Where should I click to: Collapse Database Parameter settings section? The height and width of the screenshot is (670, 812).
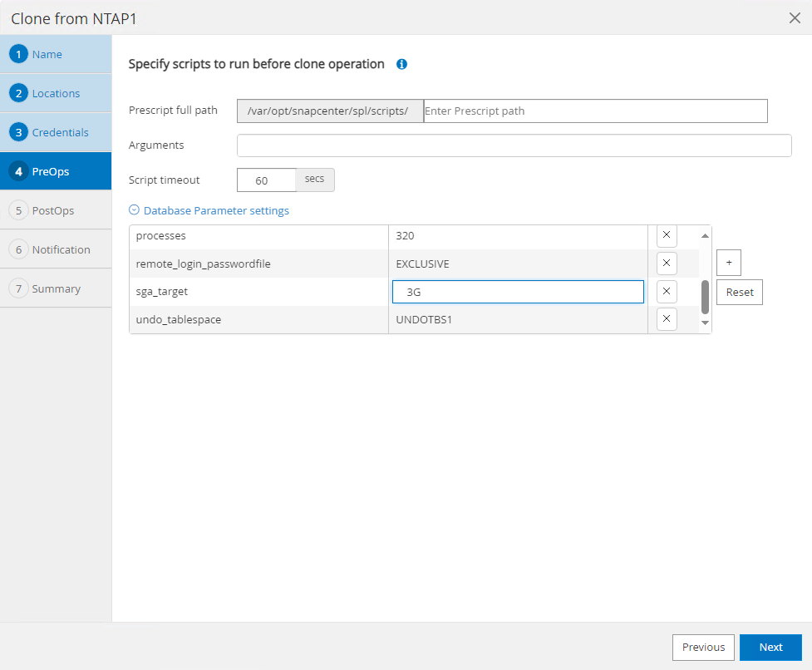(209, 211)
